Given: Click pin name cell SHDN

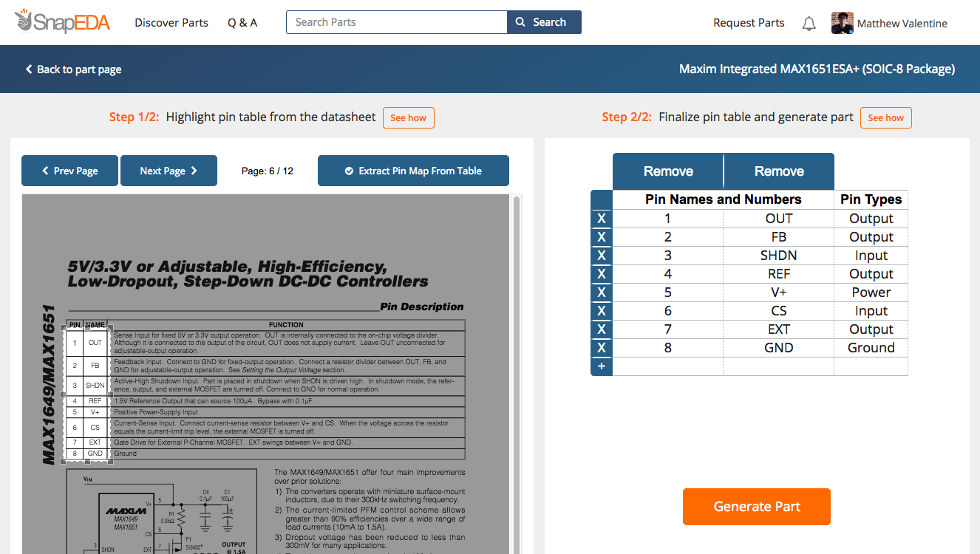Looking at the screenshot, I should click(x=779, y=256).
